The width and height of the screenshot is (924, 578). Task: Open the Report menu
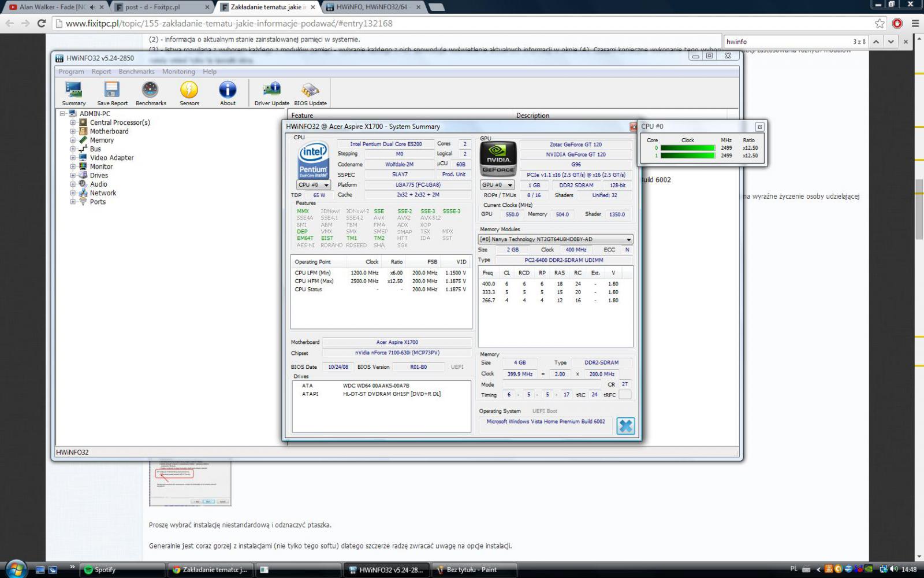click(x=101, y=72)
